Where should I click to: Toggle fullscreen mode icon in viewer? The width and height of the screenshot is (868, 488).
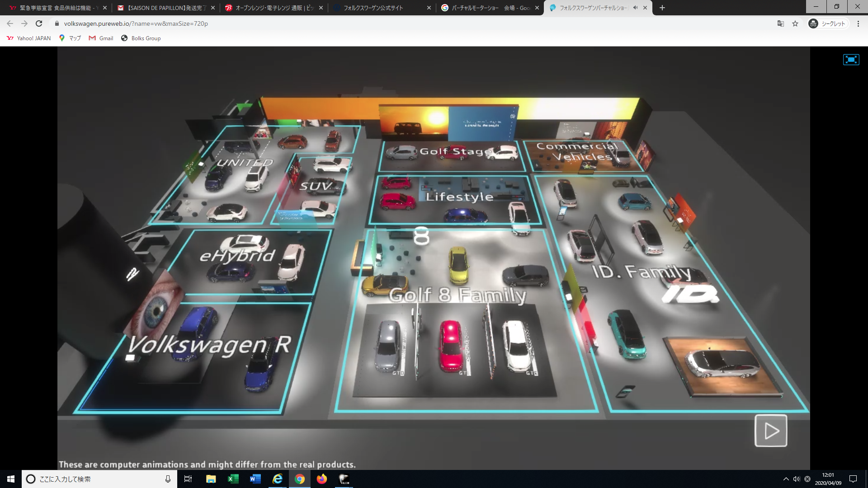[851, 60]
